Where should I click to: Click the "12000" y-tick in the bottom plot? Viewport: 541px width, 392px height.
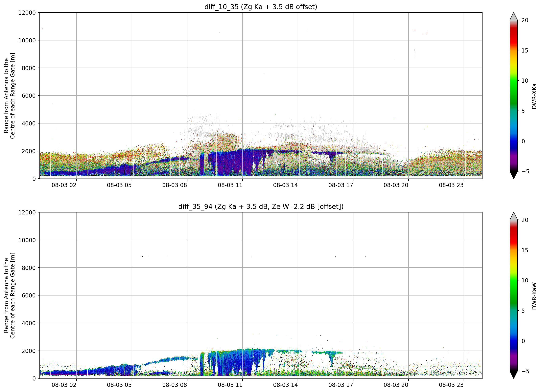[x=27, y=212]
